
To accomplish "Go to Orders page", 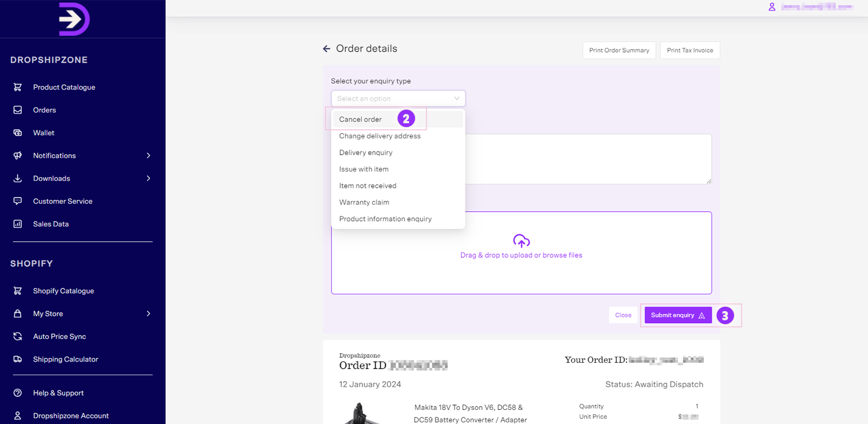I will click(x=44, y=110).
